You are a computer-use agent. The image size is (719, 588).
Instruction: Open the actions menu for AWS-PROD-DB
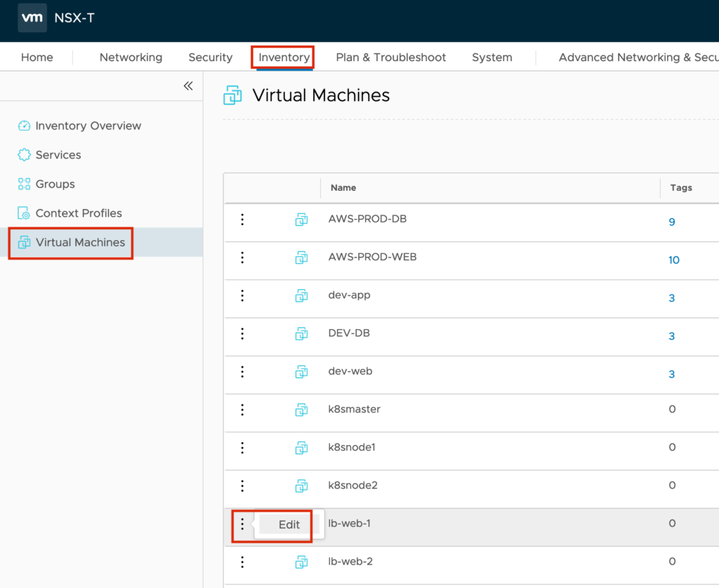click(242, 220)
